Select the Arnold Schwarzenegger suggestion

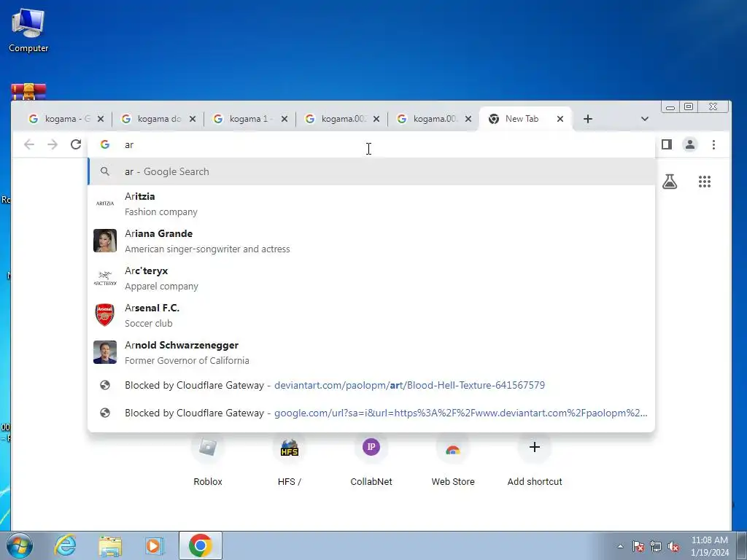click(x=371, y=352)
